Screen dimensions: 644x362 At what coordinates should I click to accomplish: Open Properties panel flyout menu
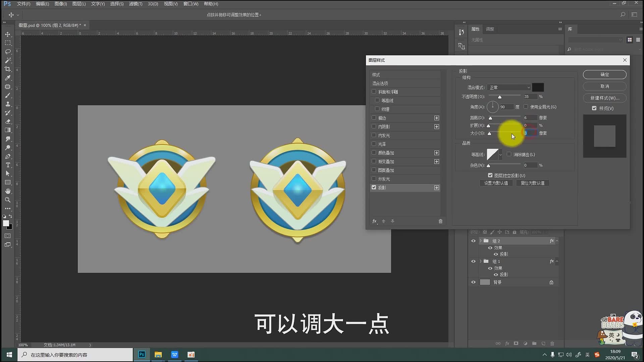point(560,29)
